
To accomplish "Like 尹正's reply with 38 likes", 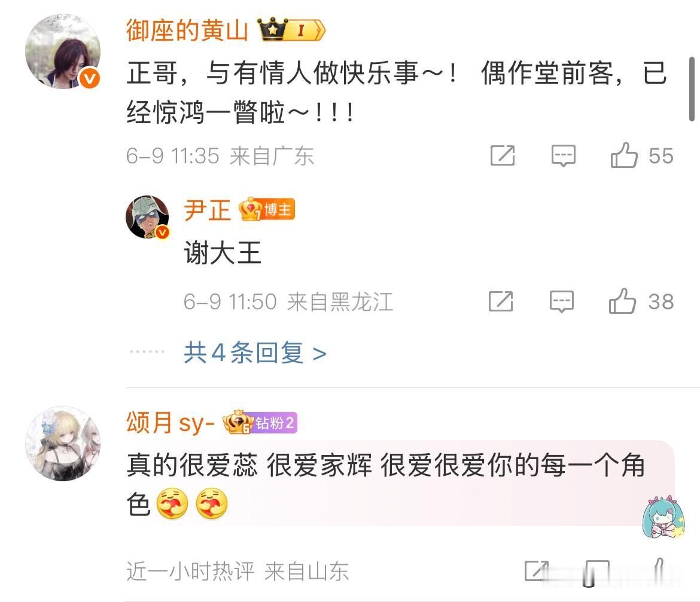I will click(x=622, y=301).
